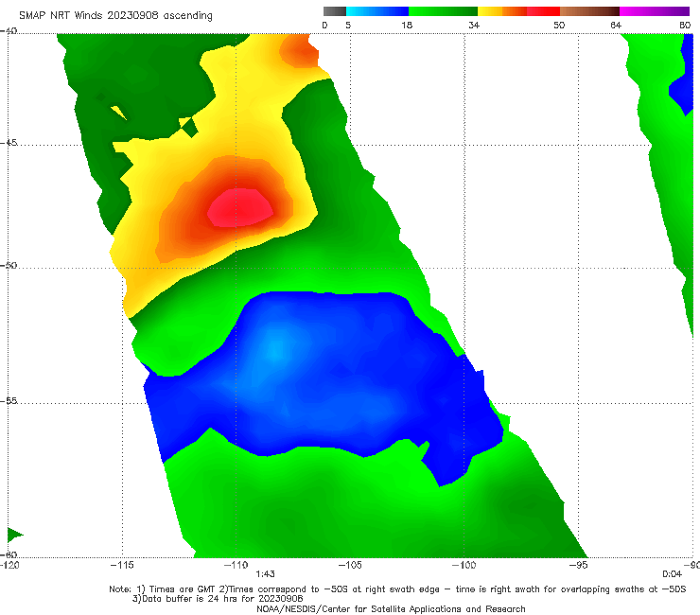Screen dimensions: 700x615
Task: Click the '-50' latitude axis label
Action: click(9, 265)
